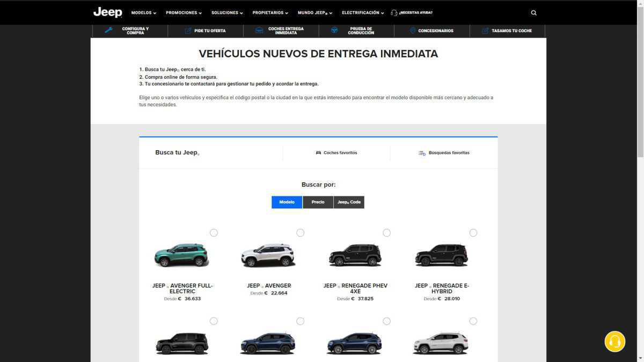Open the ELECTRIFICACIÓN dropdown
644x362 pixels.
(x=362, y=12)
